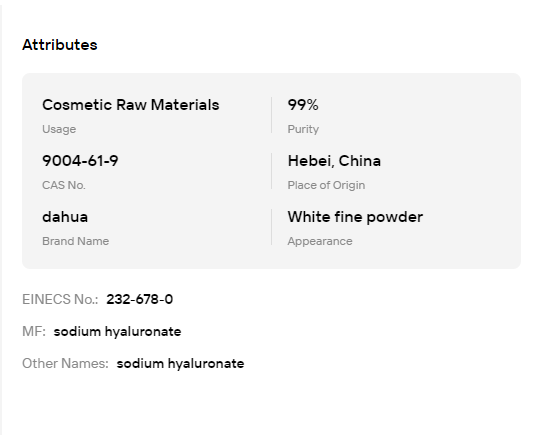
Task: Click the Attributes heading
Action: tap(60, 45)
